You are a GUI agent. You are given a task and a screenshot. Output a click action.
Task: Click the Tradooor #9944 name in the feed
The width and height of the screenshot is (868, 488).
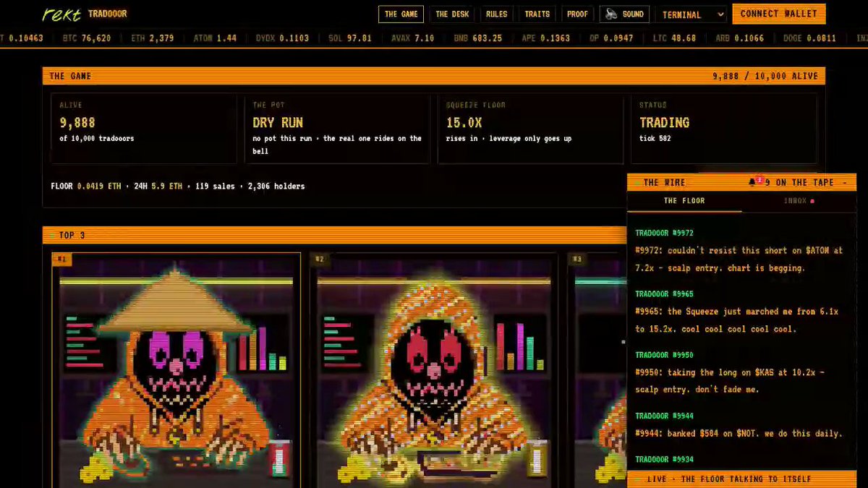[x=664, y=416]
